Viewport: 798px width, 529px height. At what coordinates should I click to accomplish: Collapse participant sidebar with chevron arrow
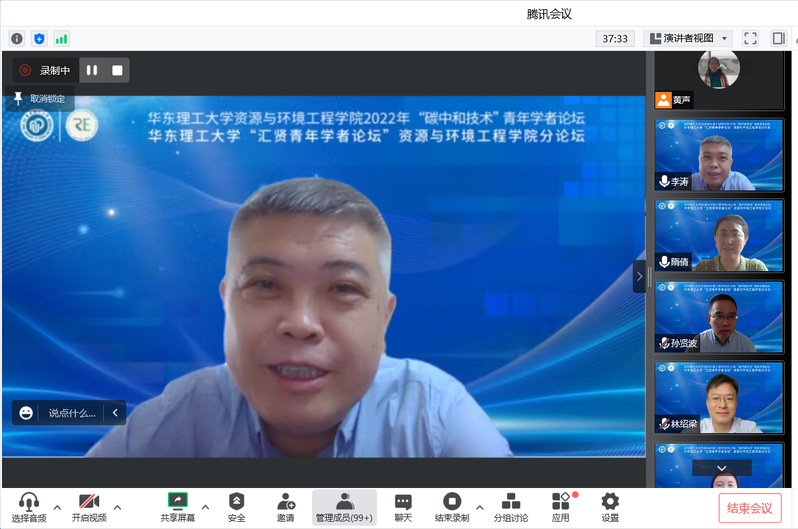click(x=640, y=276)
